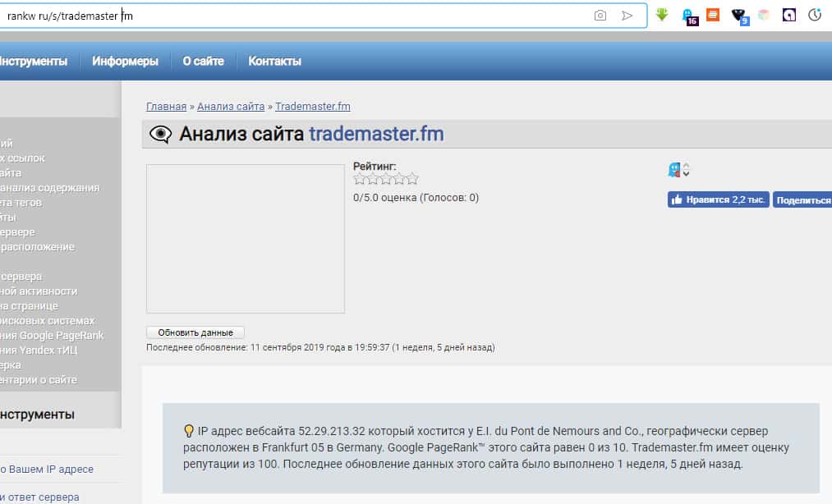Click the Нравится 2,2 тыс. button
The width and height of the screenshot is (832, 504).
tap(719, 199)
